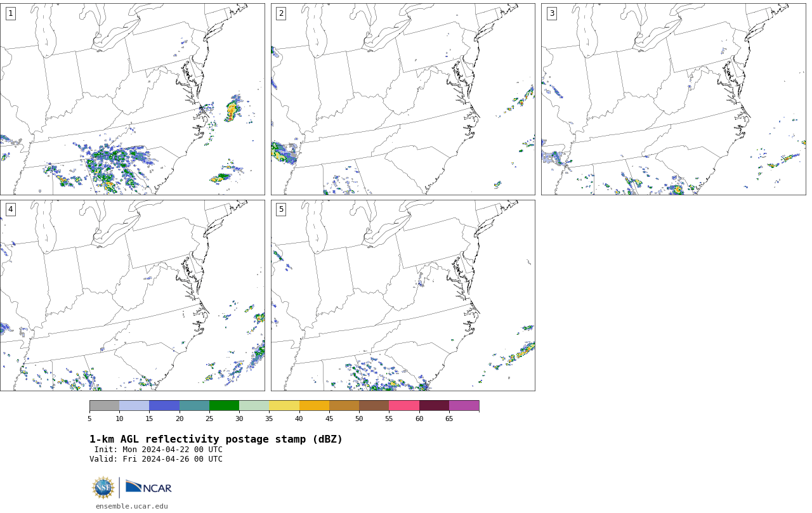Click the orange 40-45 dBZ swatch
The height and width of the screenshot is (513, 812).
pyautogui.click(x=314, y=406)
